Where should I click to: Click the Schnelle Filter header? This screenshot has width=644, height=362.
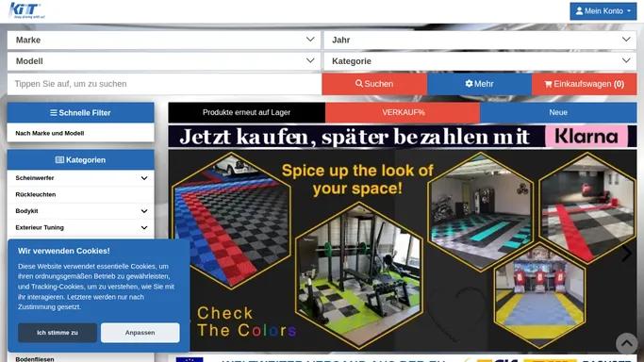tap(80, 112)
